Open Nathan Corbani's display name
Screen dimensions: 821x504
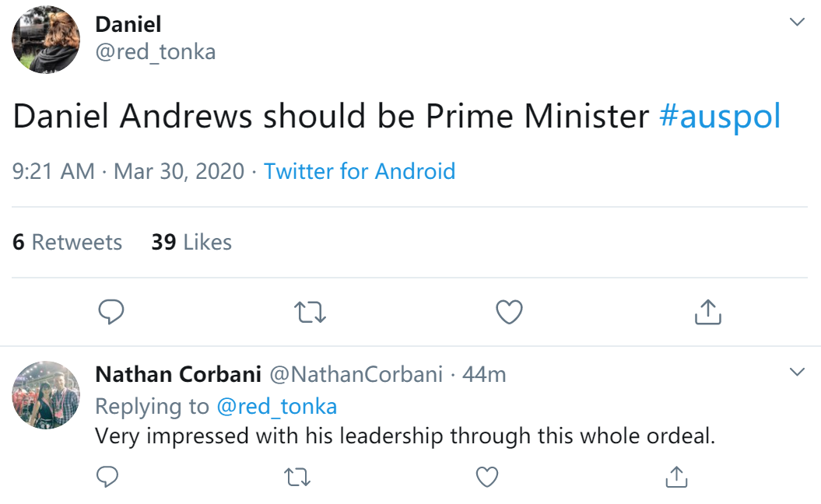coord(177,374)
